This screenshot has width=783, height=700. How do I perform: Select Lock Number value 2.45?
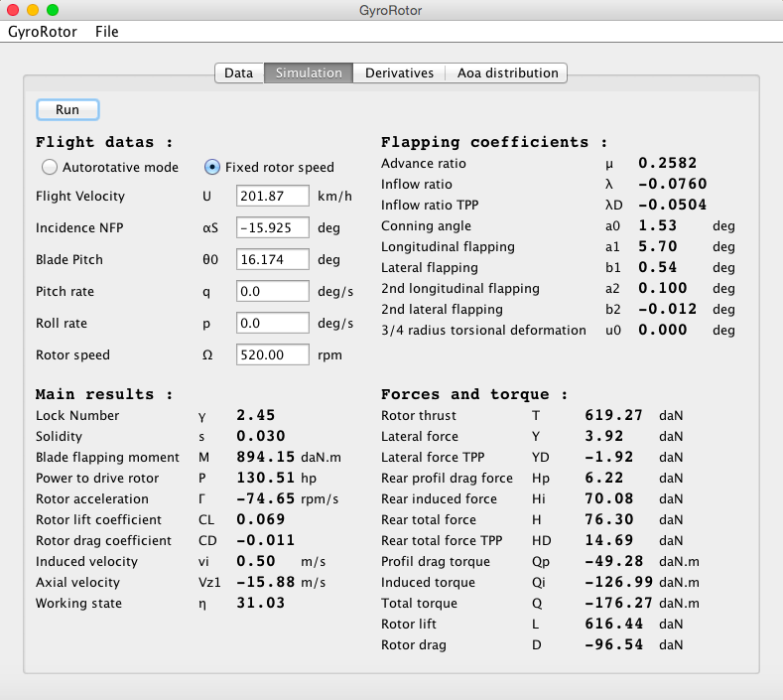click(x=256, y=415)
